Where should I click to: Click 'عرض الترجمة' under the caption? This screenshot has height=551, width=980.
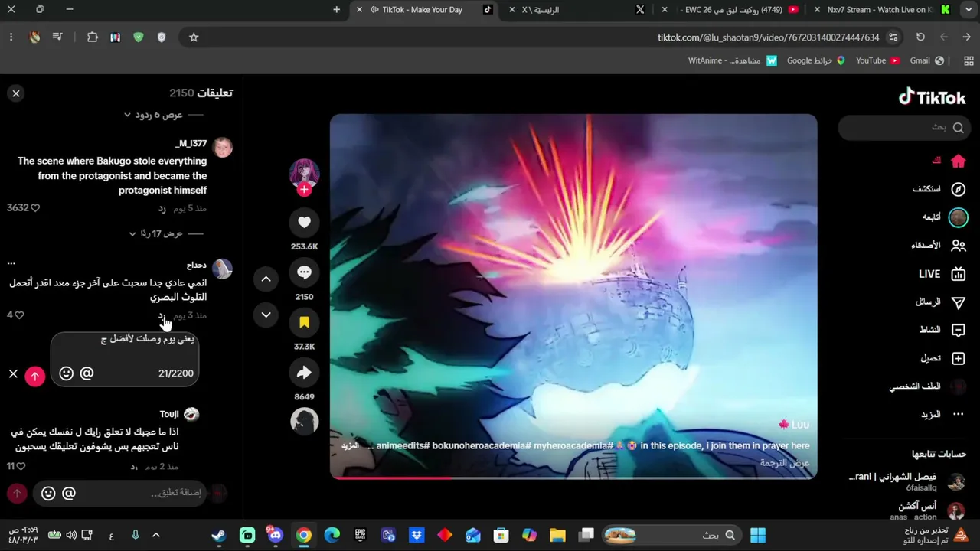click(x=784, y=463)
